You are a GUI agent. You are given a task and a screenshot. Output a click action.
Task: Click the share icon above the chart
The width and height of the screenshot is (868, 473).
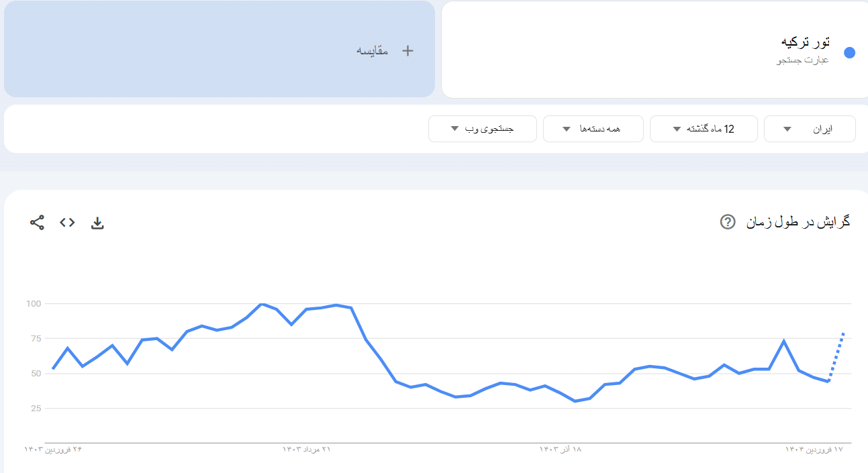pyautogui.click(x=37, y=223)
